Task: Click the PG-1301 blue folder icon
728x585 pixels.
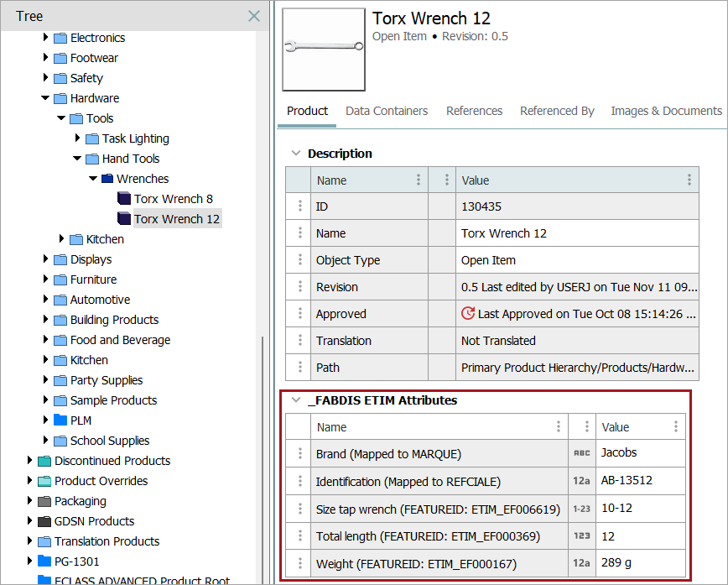Action: tap(44, 561)
